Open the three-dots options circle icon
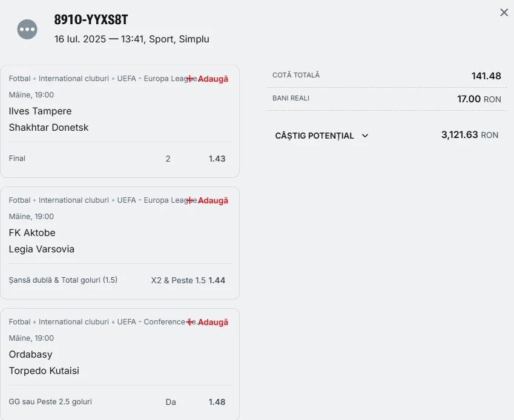This screenshot has height=420, width=514. (27, 29)
